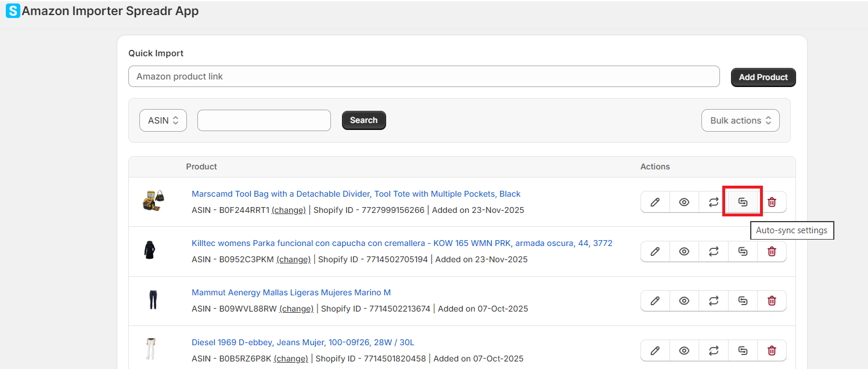This screenshot has width=868, height=369.
Task: Focus the search text field beside ASIN
Action: [x=264, y=120]
